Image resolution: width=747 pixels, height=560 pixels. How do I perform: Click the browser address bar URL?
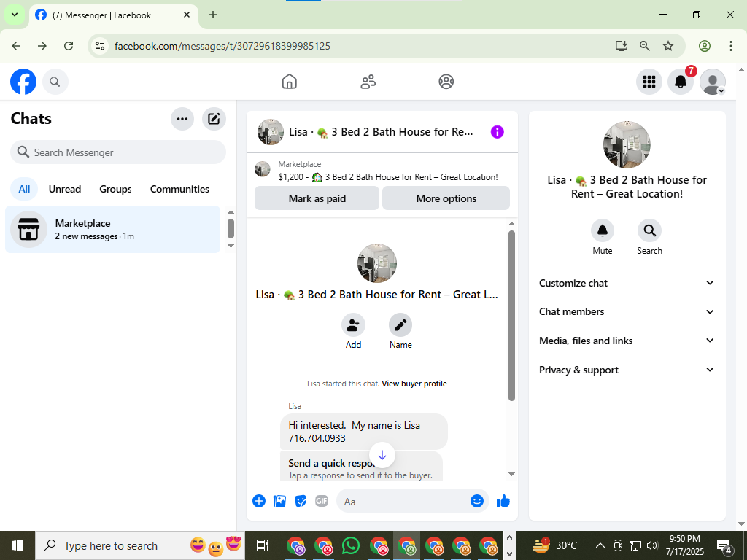tap(222, 46)
